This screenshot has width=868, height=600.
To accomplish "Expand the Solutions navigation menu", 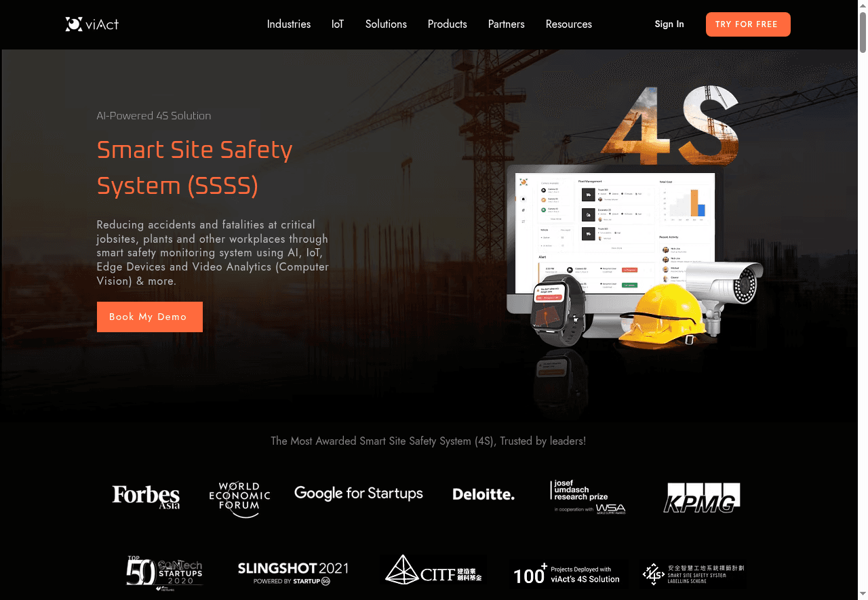I will (x=386, y=24).
